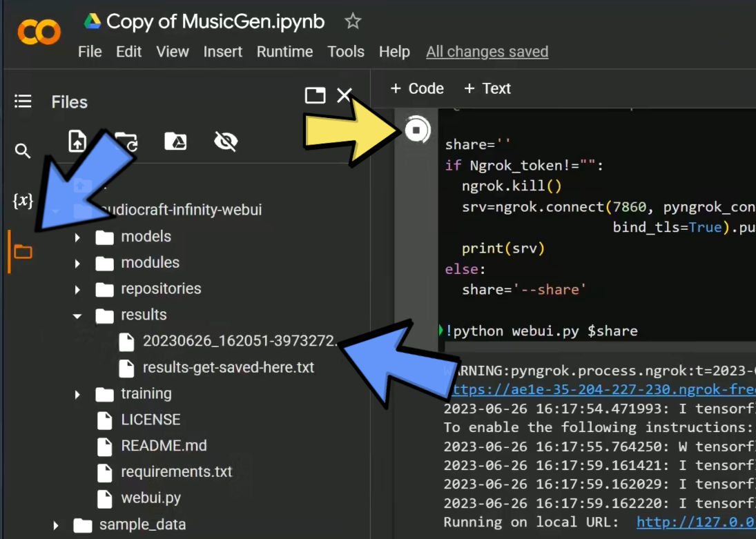Select the audiocraft-infinity-webui folder

click(x=181, y=210)
